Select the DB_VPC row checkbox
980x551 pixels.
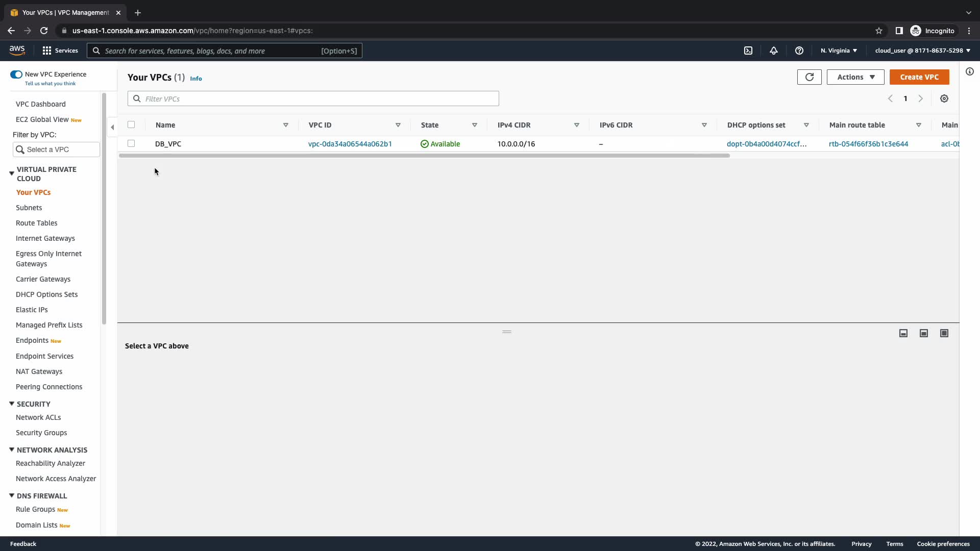tap(131, 143)
